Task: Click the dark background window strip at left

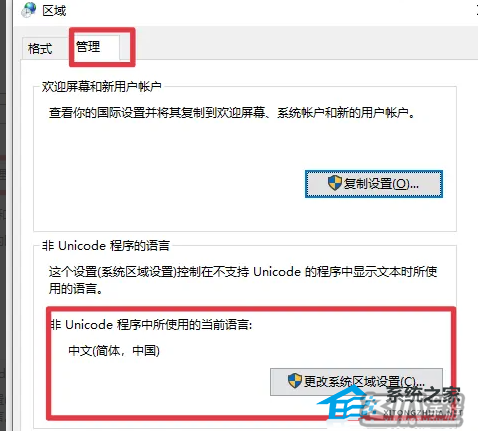Action: [x=6, y=215]
